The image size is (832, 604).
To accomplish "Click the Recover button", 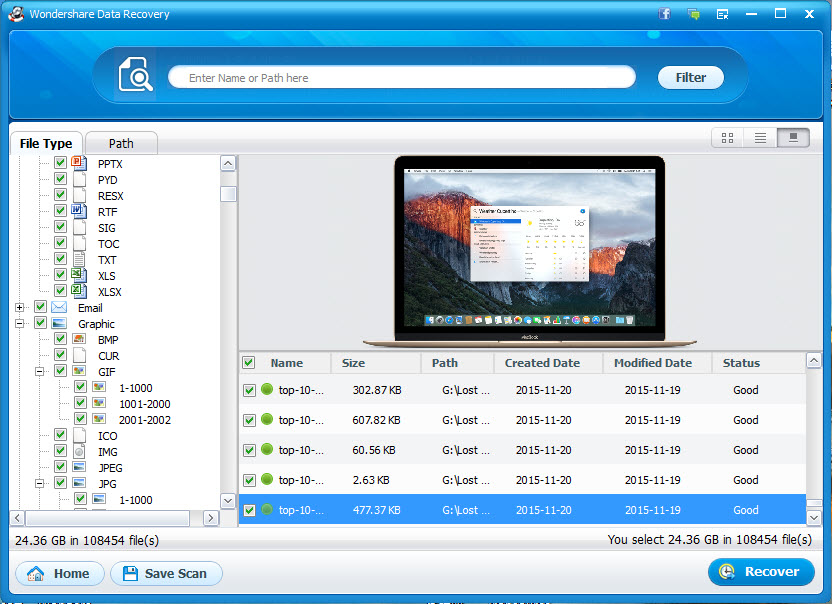I will click(x=761, y=572).
